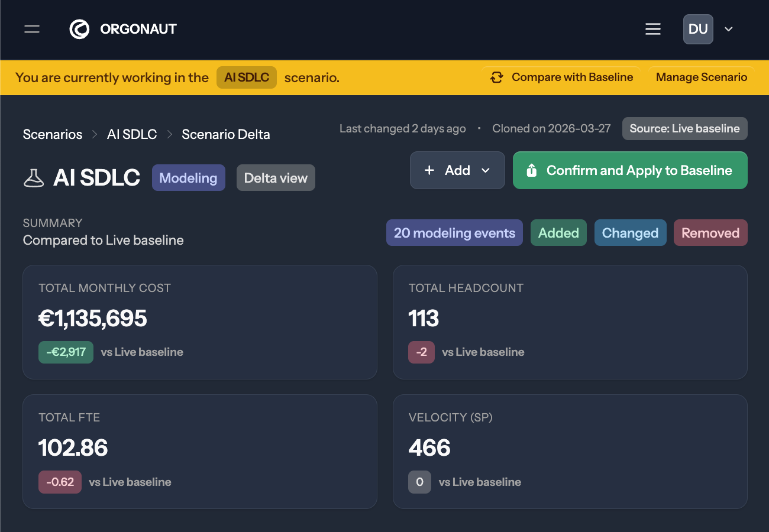Click the flask icon beside AI SDLC title
769x532 pixels.
click(x=34, y=177)
